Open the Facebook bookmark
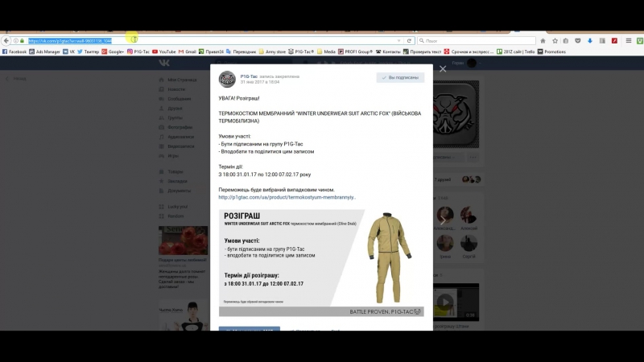Screen dimensions: 644x362 pyautogui.click(x=14, y=51)
